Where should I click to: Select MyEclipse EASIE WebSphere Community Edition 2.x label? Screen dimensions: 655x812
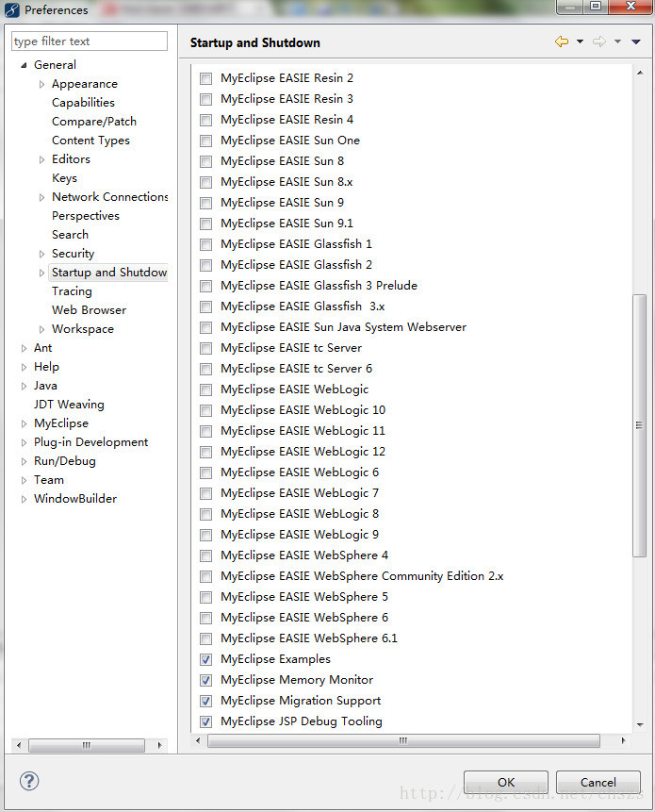pos(362,576)
